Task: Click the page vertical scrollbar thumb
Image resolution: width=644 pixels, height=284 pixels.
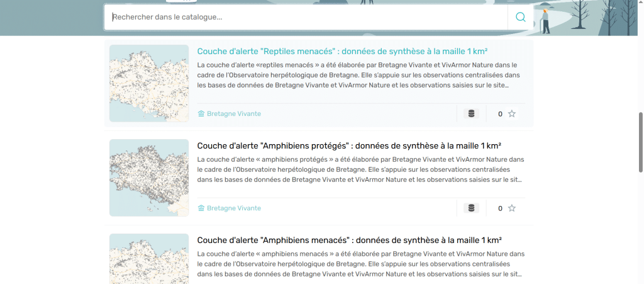Action: 640,142
